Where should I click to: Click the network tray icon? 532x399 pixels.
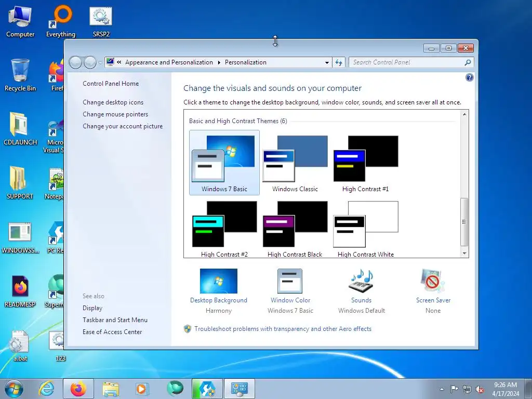point(467,389)
